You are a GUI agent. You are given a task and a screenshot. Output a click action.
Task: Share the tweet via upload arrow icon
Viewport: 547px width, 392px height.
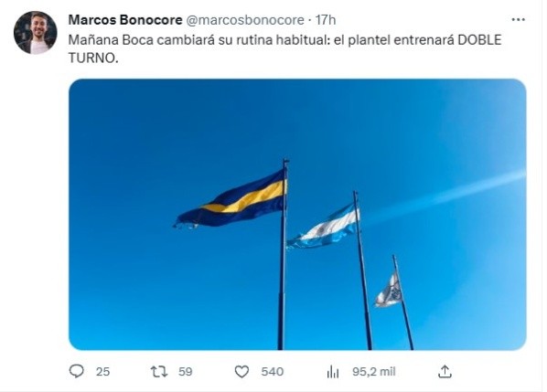[445, 372]
